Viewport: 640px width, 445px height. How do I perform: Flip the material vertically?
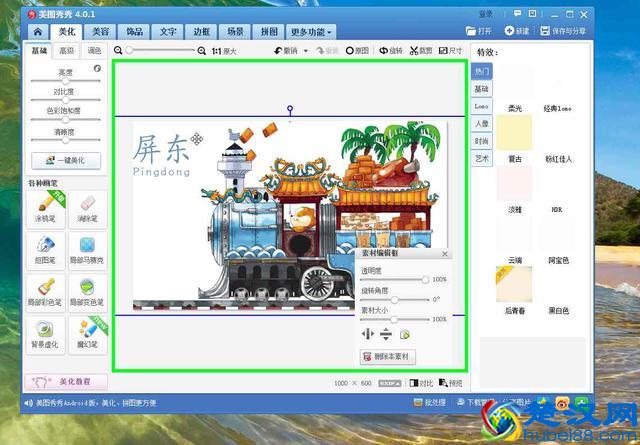386,334
